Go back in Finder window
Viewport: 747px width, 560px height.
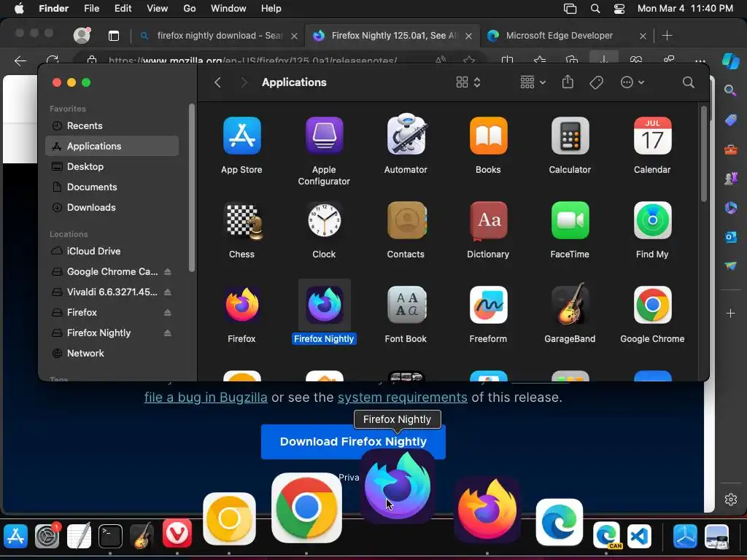217,82
